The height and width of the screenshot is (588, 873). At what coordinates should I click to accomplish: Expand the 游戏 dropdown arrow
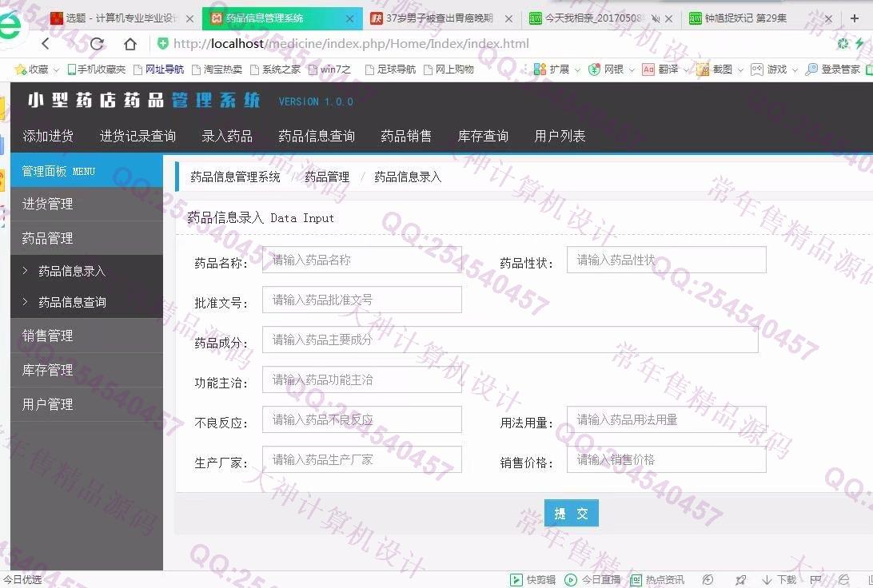[x=795, y=70]
